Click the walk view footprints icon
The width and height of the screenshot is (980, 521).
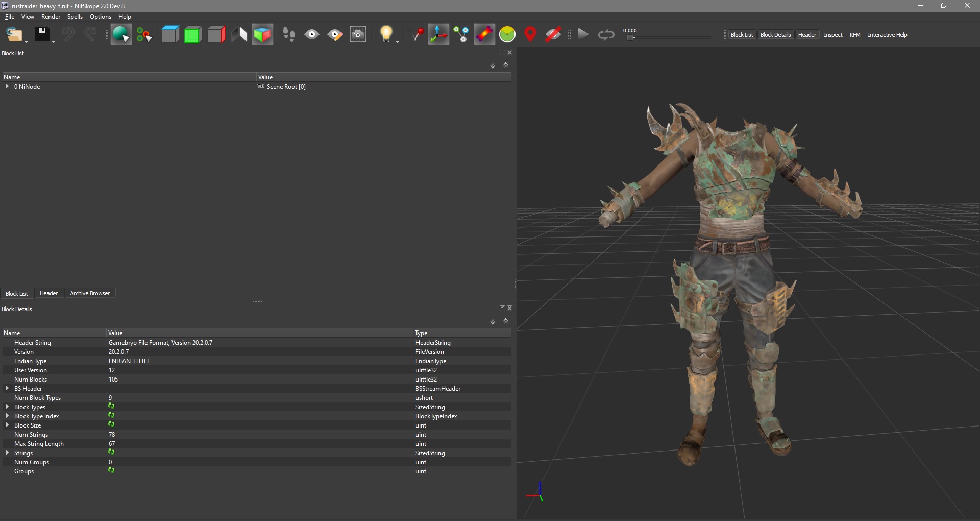[289, 35]
